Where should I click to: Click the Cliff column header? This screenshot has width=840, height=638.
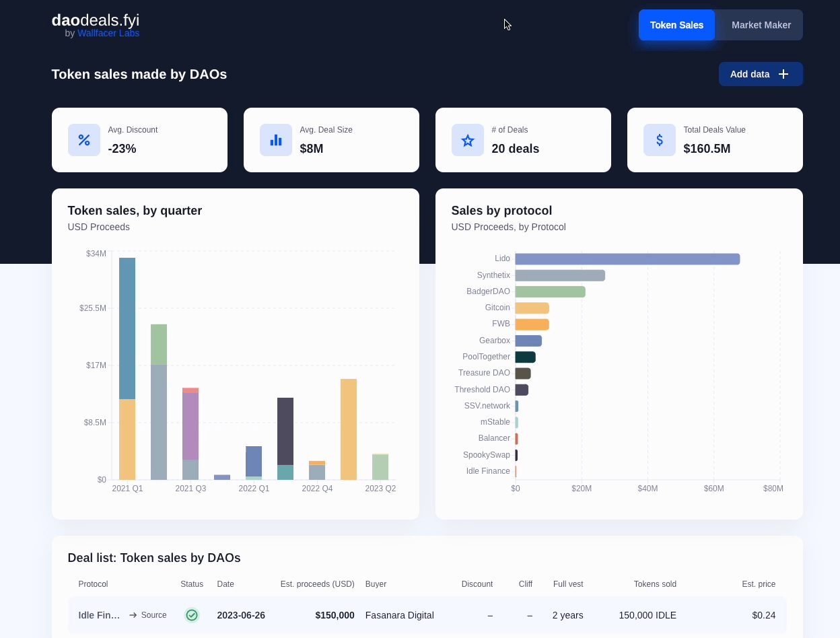pyautogui.click(x=526, y=584)
